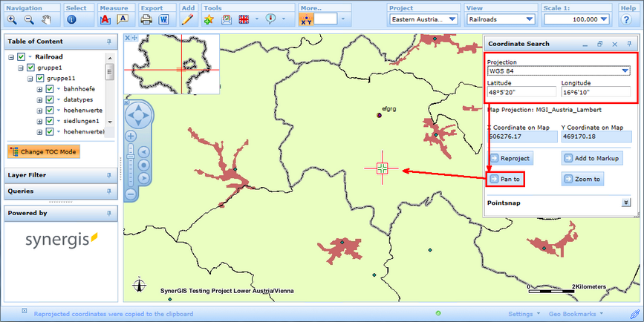Click the Print export icon
The width and height of the screenshot is (644, 322).
click(x=146, y=19)
